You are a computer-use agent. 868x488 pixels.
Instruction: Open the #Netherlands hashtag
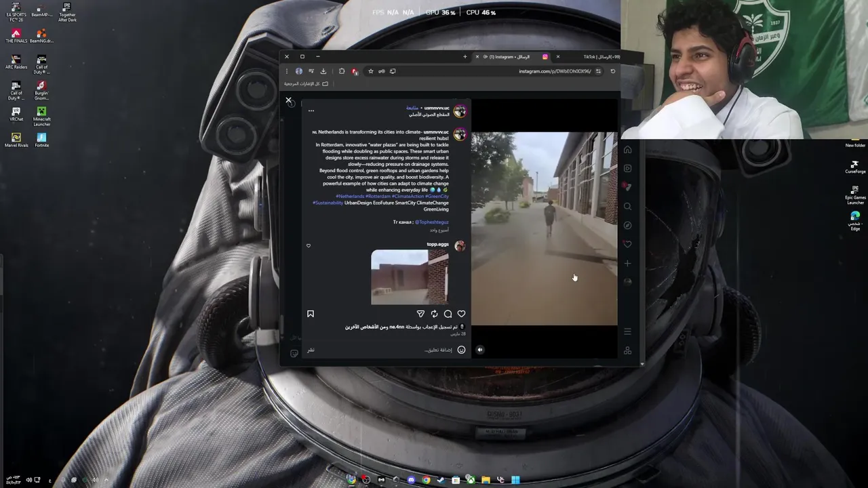point(350,197)
